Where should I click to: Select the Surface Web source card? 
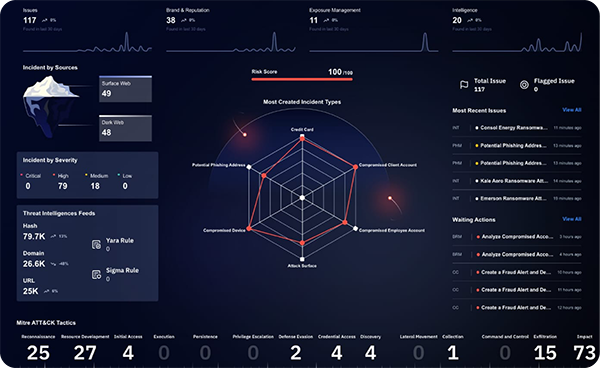coord(126,89)
